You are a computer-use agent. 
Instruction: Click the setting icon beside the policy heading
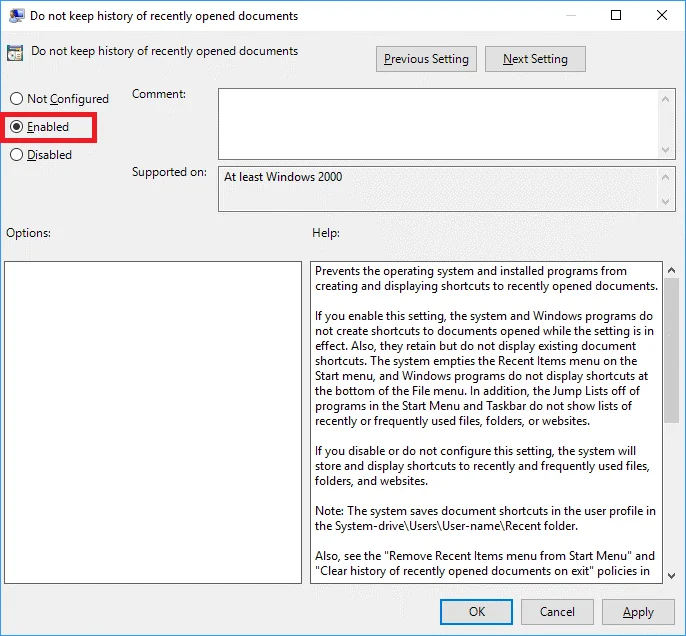pos(15,53)
